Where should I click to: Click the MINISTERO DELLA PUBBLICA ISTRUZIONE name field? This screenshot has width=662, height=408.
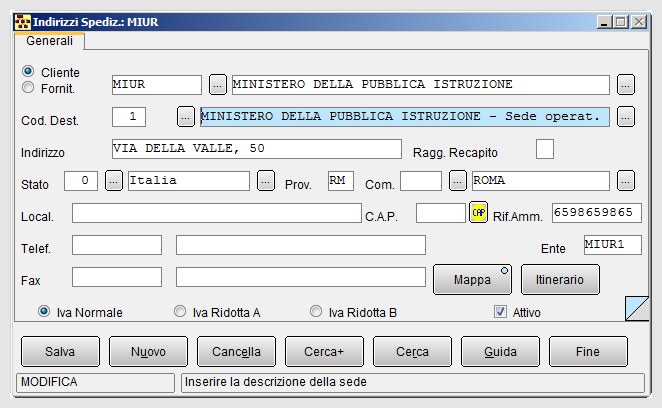tap(421, 85)
